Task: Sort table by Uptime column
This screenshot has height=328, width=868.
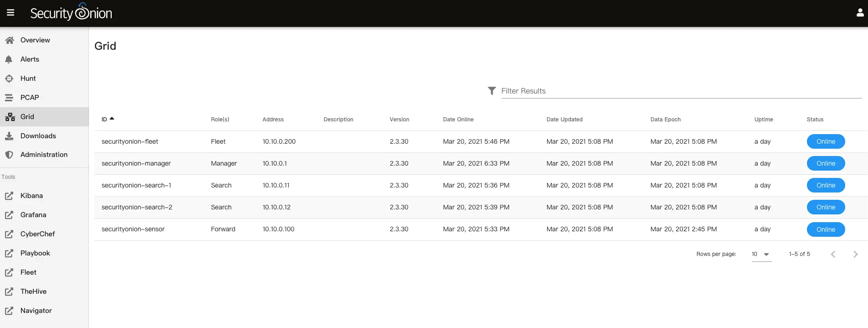Action: (x=764, y=120)
